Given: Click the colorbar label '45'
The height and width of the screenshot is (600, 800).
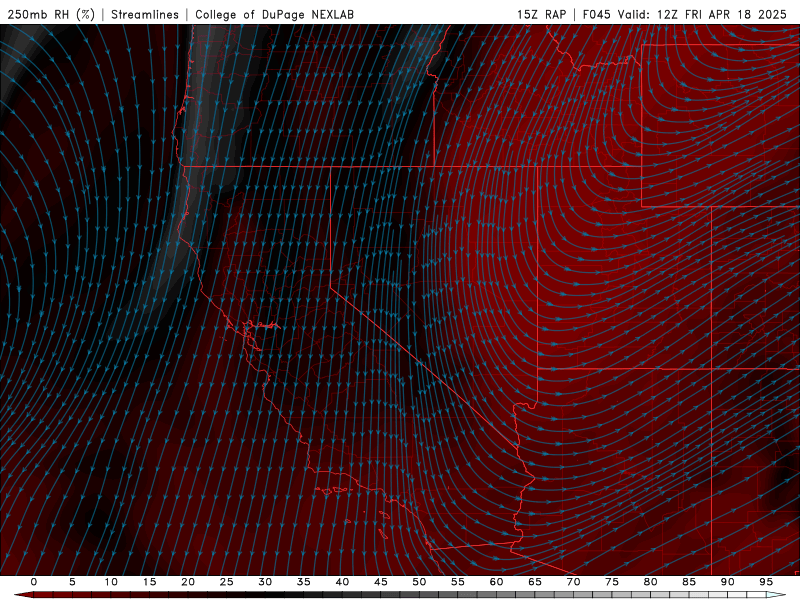Looking at the screenshot, I should [381, 582].
